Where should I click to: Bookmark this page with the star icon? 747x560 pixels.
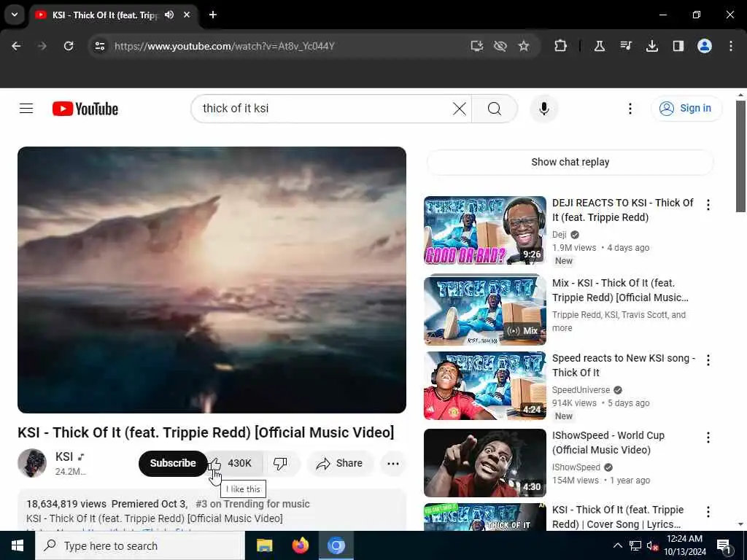click(x=524, y=46)
